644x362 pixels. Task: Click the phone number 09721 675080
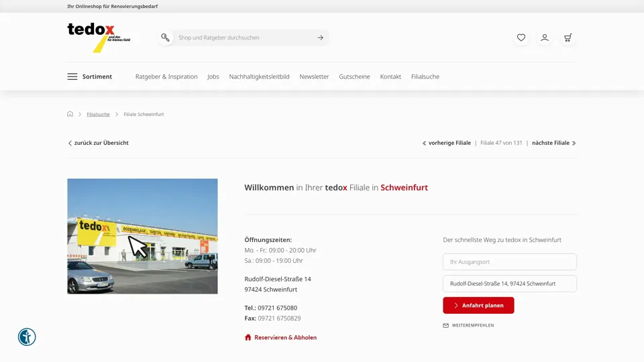[277, 308]
